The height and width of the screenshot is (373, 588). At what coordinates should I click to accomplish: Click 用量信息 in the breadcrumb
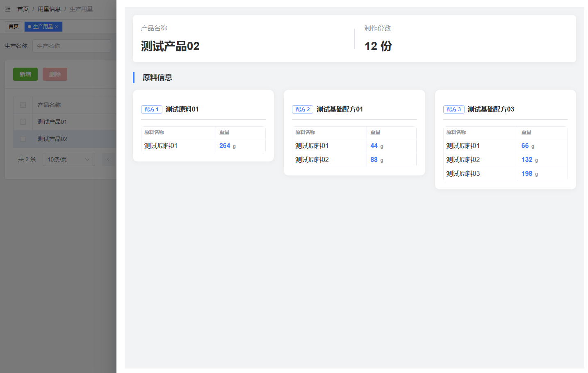(49, 9)
